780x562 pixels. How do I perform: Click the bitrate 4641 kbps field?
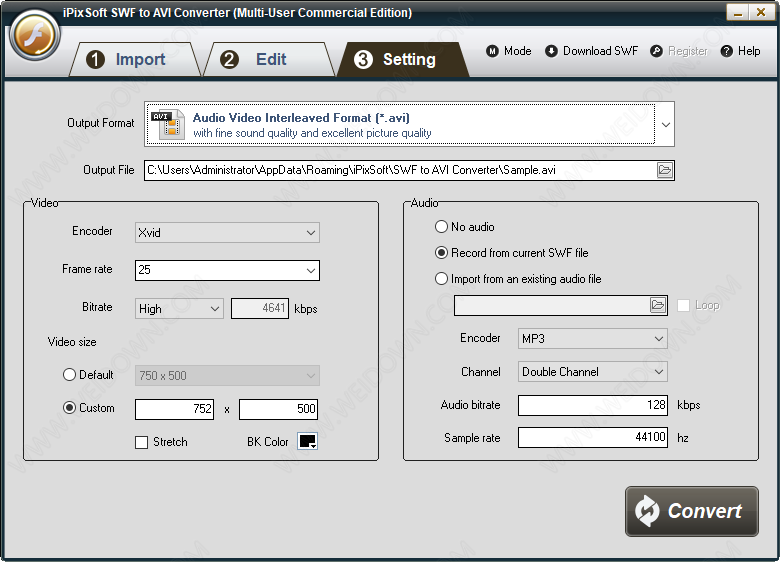[260, 308]
